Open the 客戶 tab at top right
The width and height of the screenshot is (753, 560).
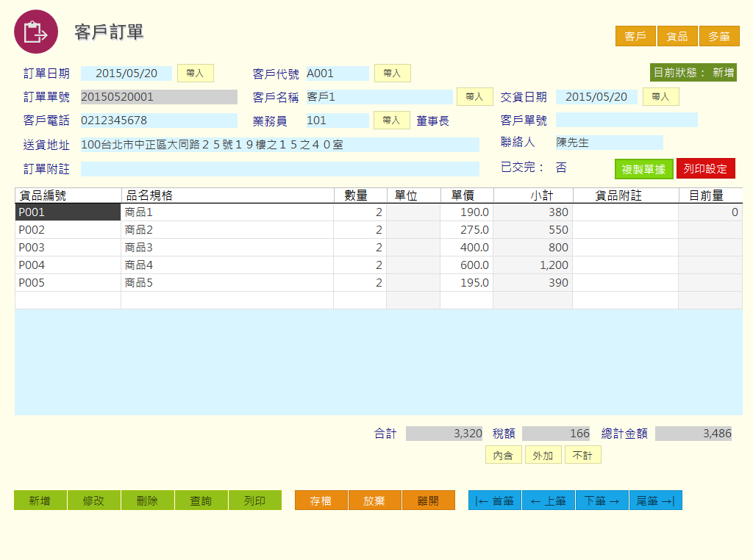(635, 36)
